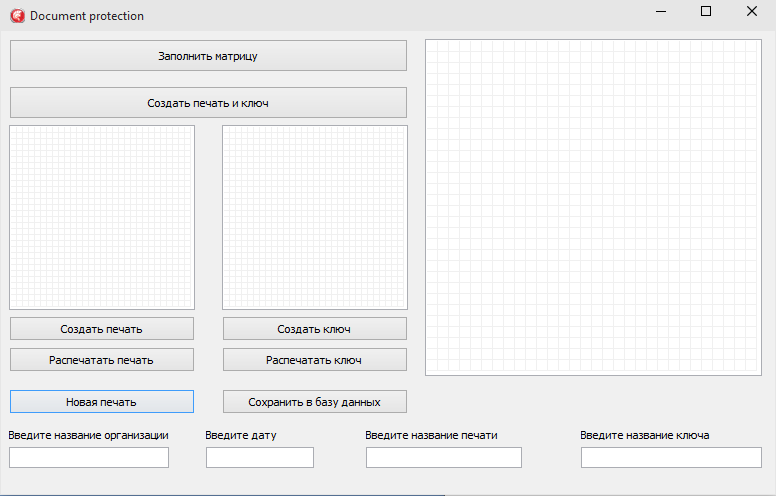Click the 'Создать ключ' button
The image size is (776, 496).
(x=315, y=329)
